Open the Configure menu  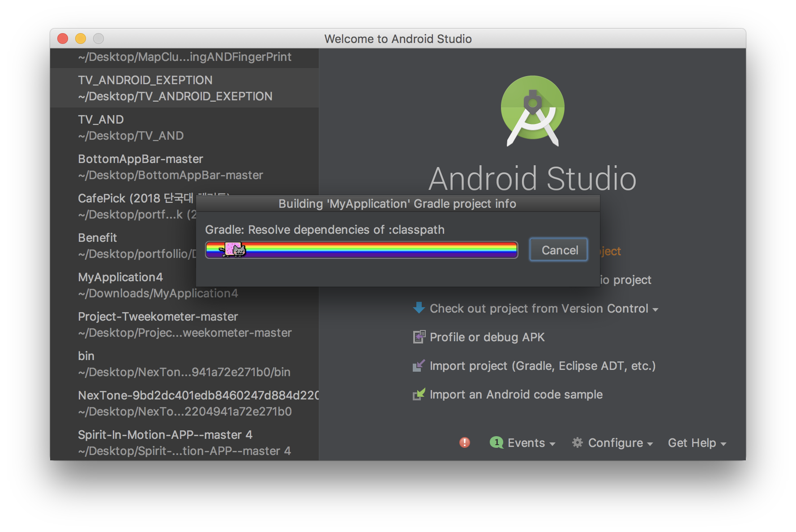click(x=620, y=443)
